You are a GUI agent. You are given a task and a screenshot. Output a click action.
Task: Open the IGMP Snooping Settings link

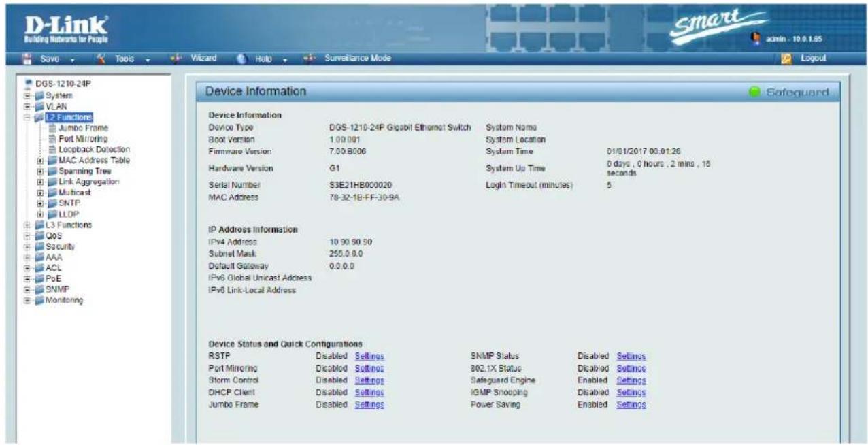click(631, 393)
